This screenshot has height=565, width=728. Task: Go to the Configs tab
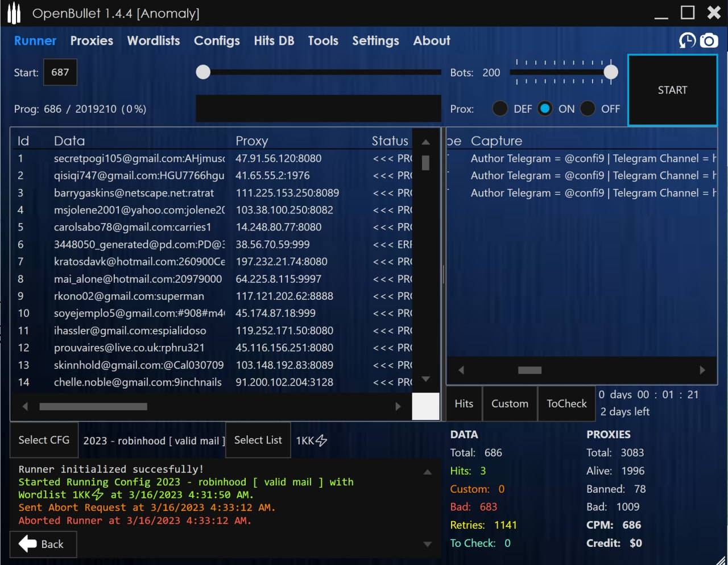coord(217,41)
